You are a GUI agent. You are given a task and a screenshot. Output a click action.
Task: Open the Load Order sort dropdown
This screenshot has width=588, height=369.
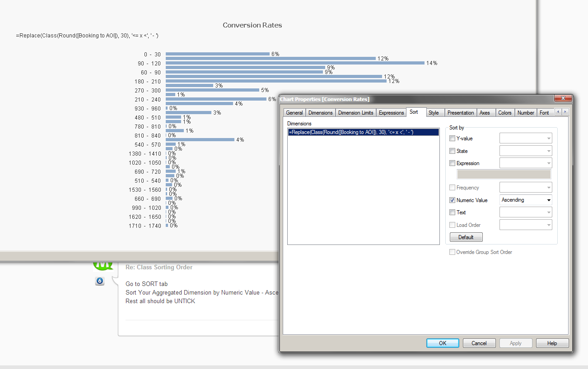(526, 225)
